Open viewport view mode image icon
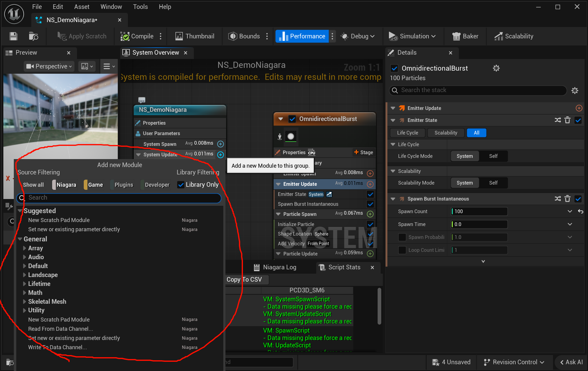 (87, 66)
